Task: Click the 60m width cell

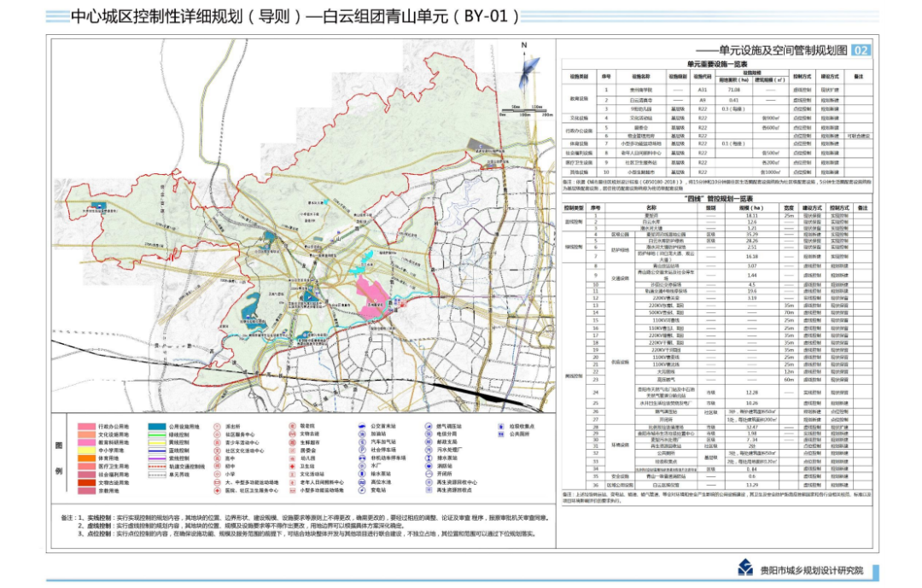Action: (789, 380)
